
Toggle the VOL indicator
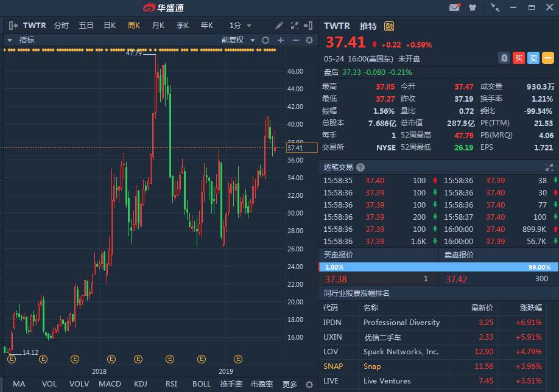click(49, 384)
